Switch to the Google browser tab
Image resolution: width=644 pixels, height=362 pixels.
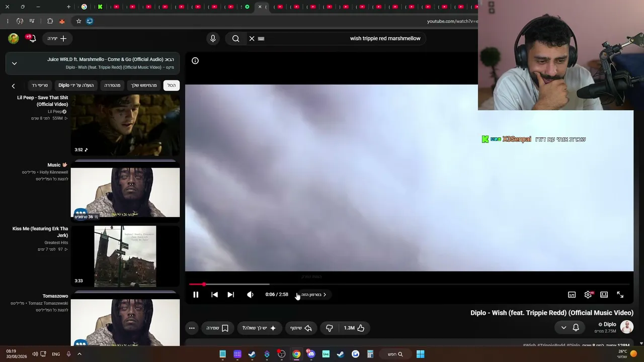coord(84,7)
